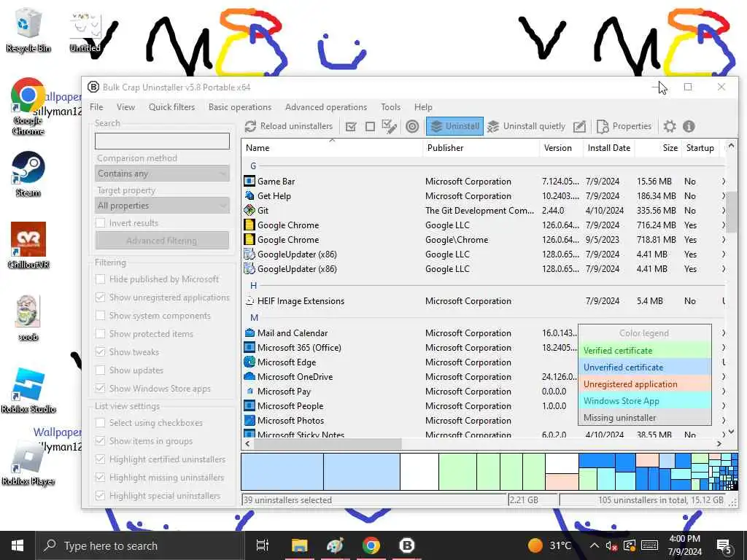Select Roblox Studio desktop icon
The width and height of the screenshot is (747, 560).
pos(28,391)
